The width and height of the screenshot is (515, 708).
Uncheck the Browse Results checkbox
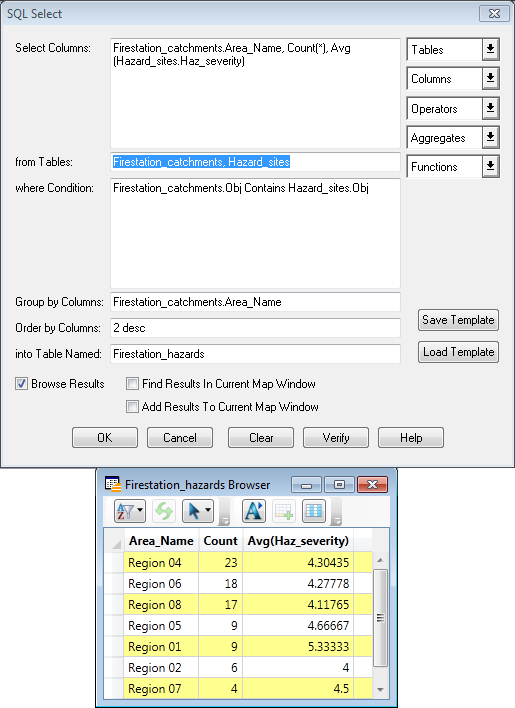[x=21, y=384]
